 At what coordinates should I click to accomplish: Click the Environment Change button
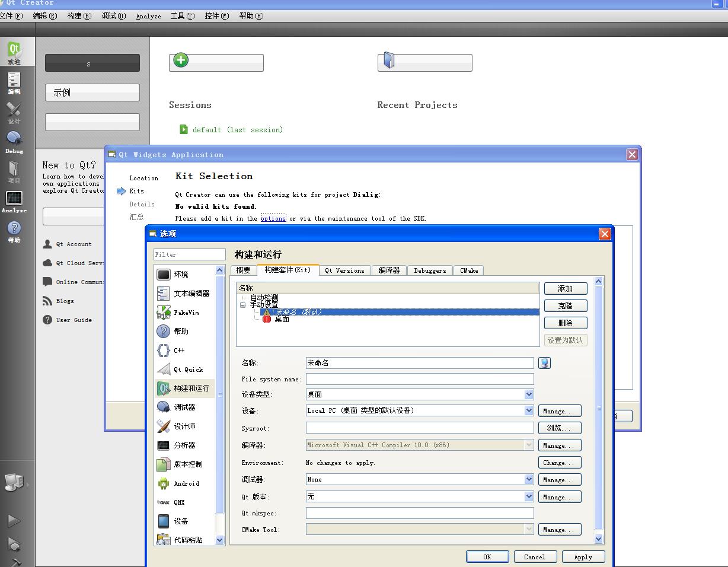click(560, 463)
